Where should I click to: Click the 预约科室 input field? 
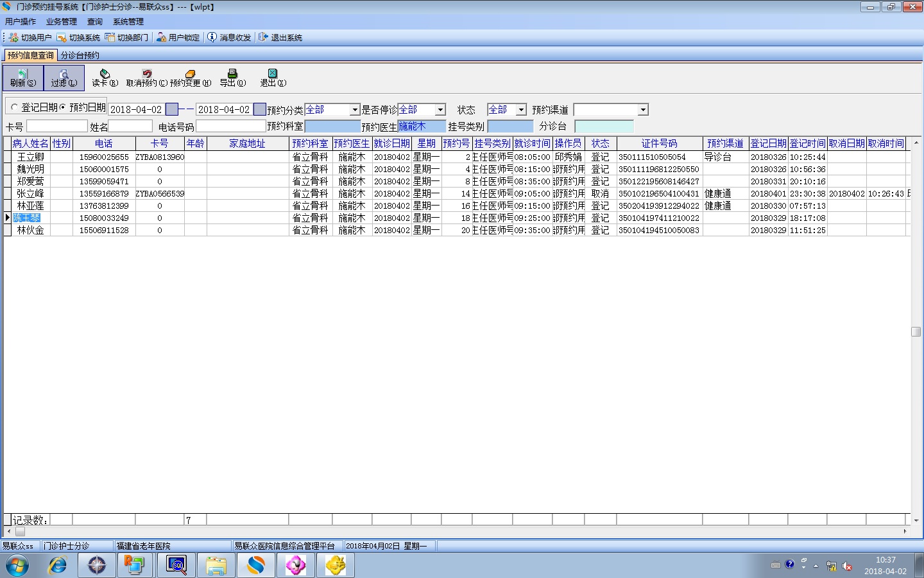[x=332, y=127]
